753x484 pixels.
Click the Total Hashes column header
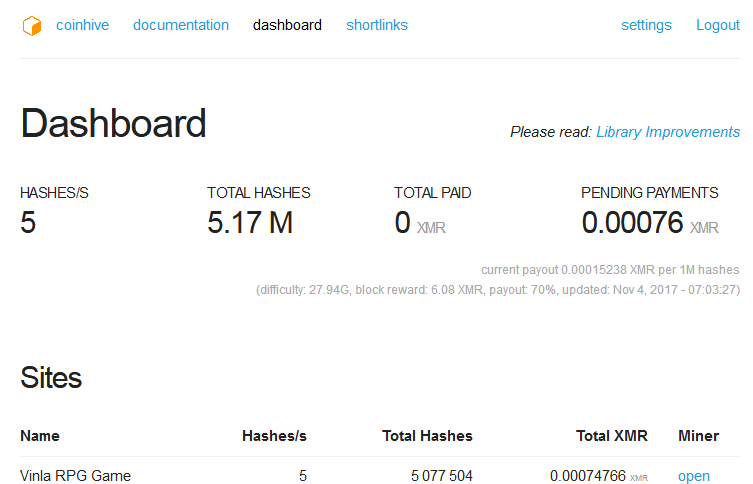click(427, 436)
